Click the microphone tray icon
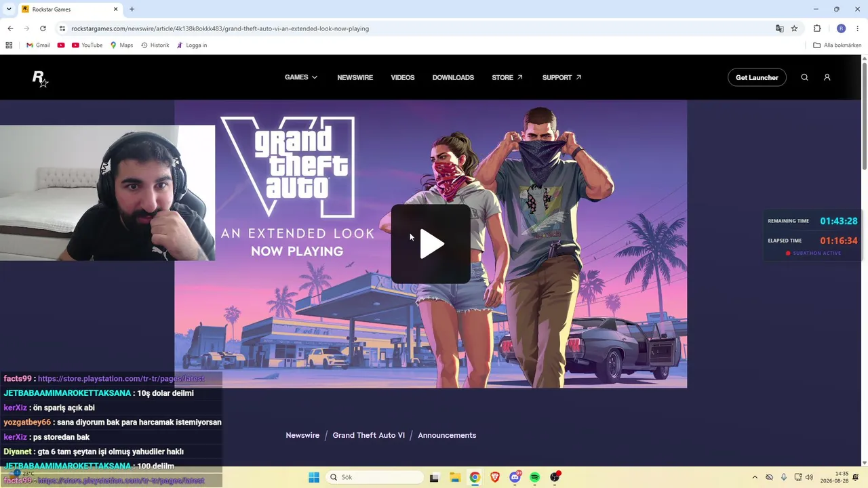The image size is (868, 488). click(x=784, y=477)
